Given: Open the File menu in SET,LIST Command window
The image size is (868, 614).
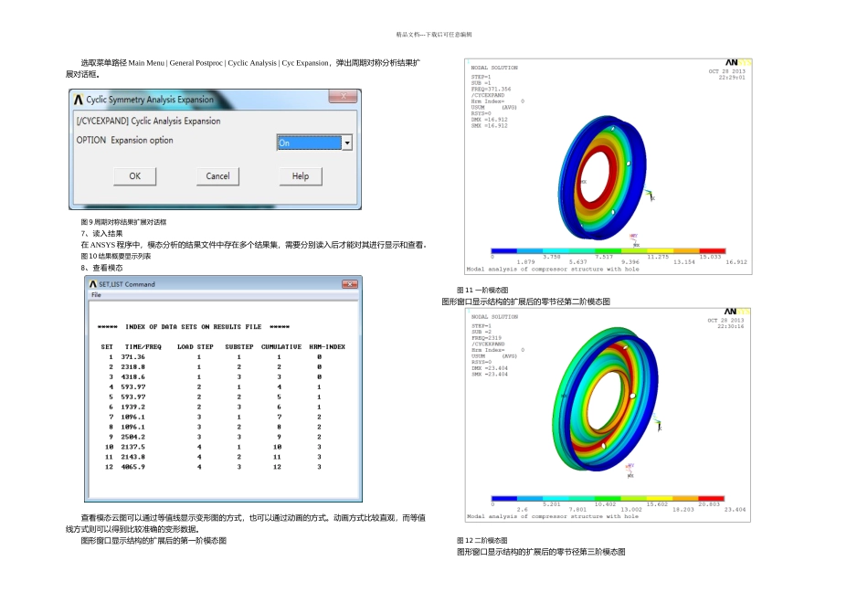Looking at the screenshot, I should pos(96,295).
